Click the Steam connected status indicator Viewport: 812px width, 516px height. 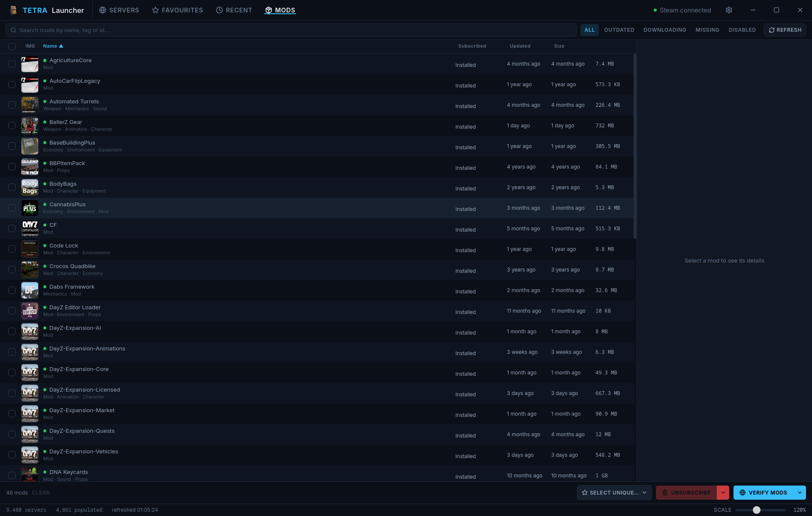tap(682, 10)
